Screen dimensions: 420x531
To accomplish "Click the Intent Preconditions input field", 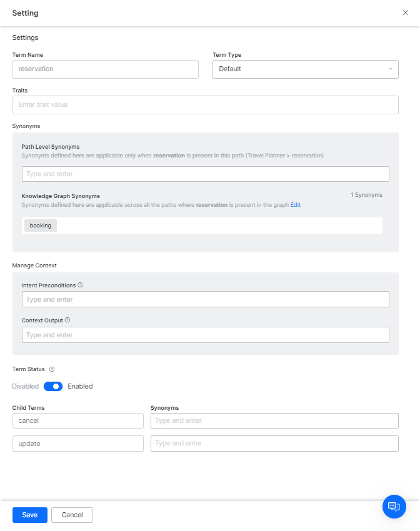I will coord(205,299).
